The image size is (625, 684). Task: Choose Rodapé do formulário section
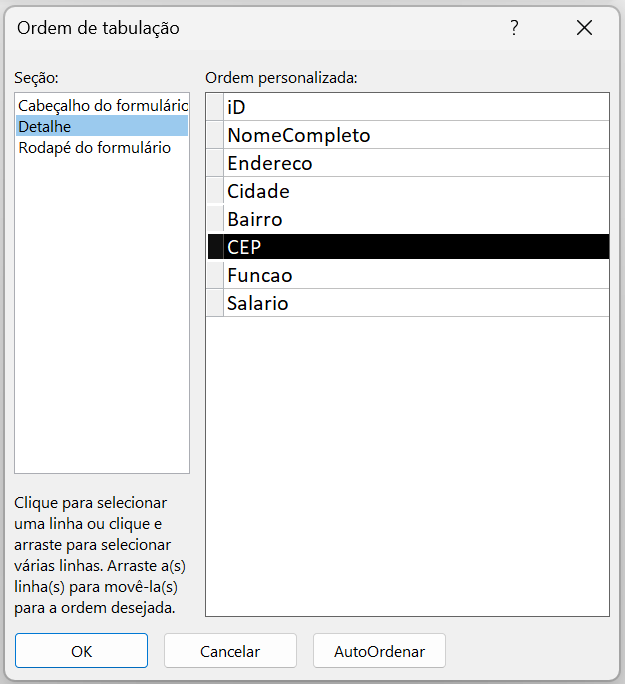(x=94, y=147)
